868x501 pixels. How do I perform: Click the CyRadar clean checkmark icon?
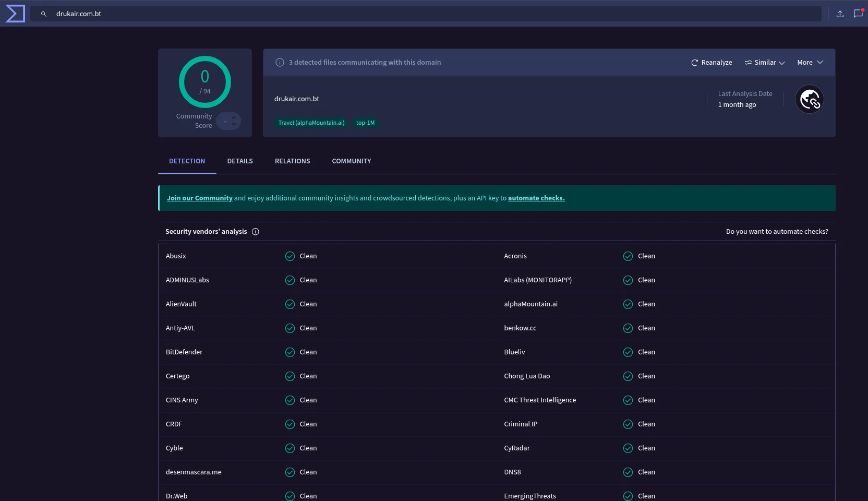point(628,448)
